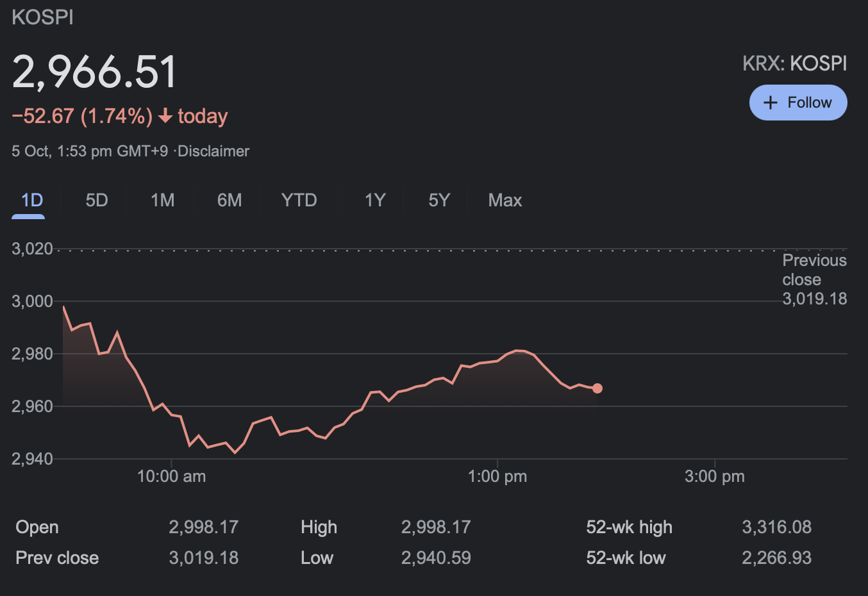Click the 2,966.51 index value
The width and height of the screenshot is (868, 596).
(95, 71)
